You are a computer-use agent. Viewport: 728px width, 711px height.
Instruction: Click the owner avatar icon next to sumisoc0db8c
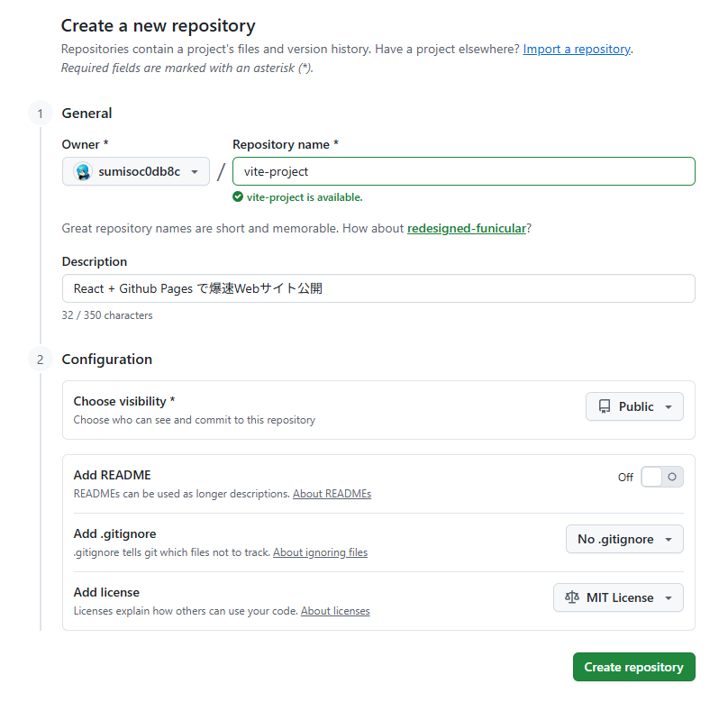[x=81, y=170]
